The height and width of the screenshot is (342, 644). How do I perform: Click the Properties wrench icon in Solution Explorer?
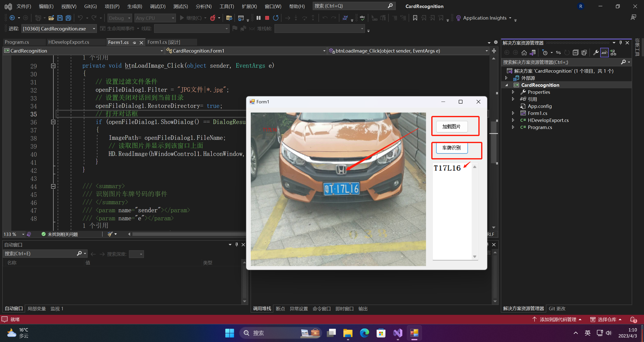click(596, 53)
